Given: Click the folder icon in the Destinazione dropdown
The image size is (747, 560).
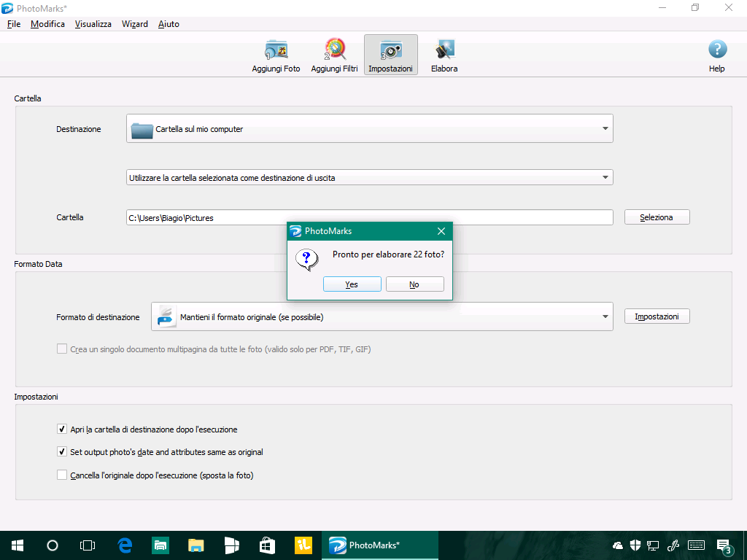Looking at the screenshot, I should point(142,130).
